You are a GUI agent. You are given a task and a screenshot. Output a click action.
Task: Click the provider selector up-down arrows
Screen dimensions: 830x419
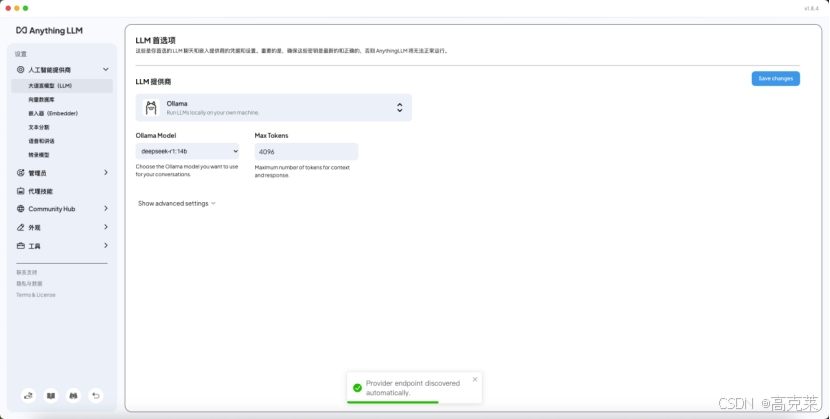[x=400, y=107]
